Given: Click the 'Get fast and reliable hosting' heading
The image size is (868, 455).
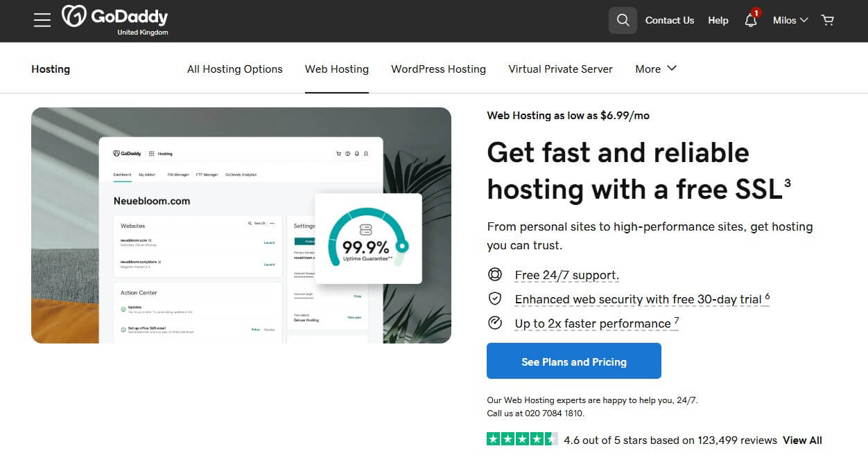Looking at the screenshot, I should click(639, 170).
